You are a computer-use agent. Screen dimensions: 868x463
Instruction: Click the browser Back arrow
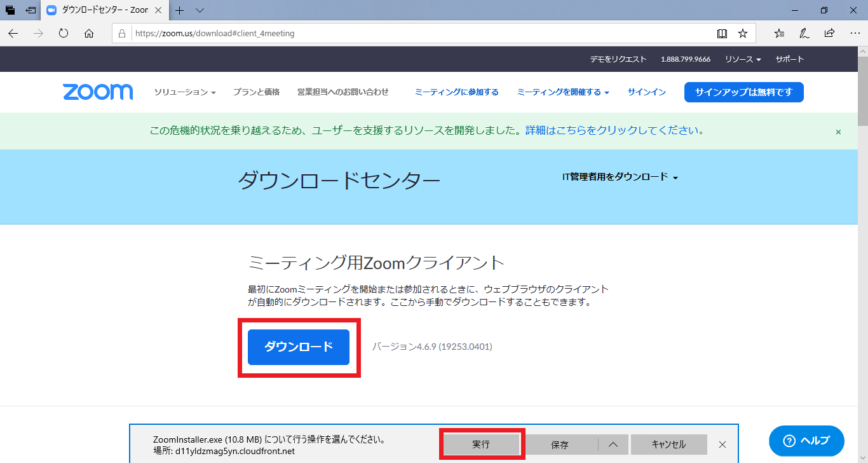[x=13, y=34]
